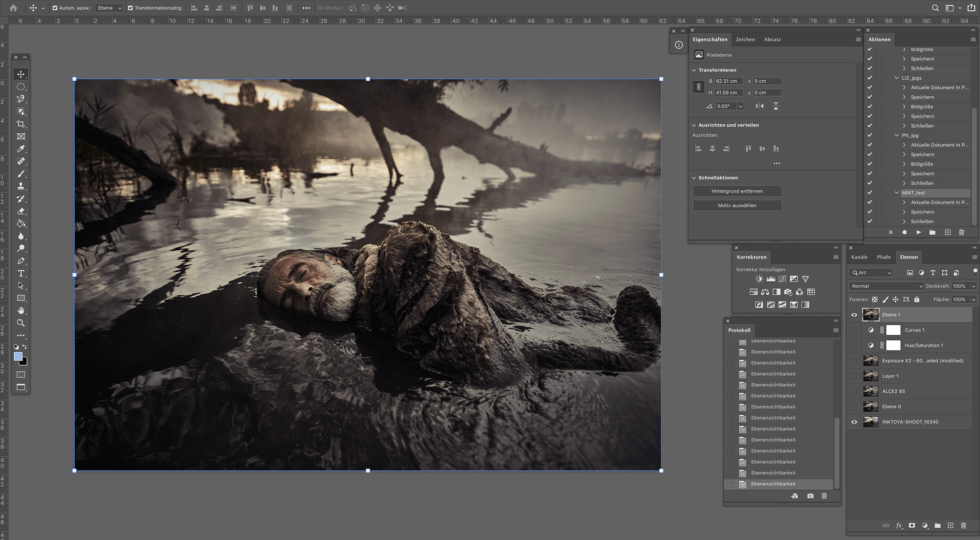Select the Rectangle shape tool
Viewport: 980px width, 540px height.
point(21,298)
